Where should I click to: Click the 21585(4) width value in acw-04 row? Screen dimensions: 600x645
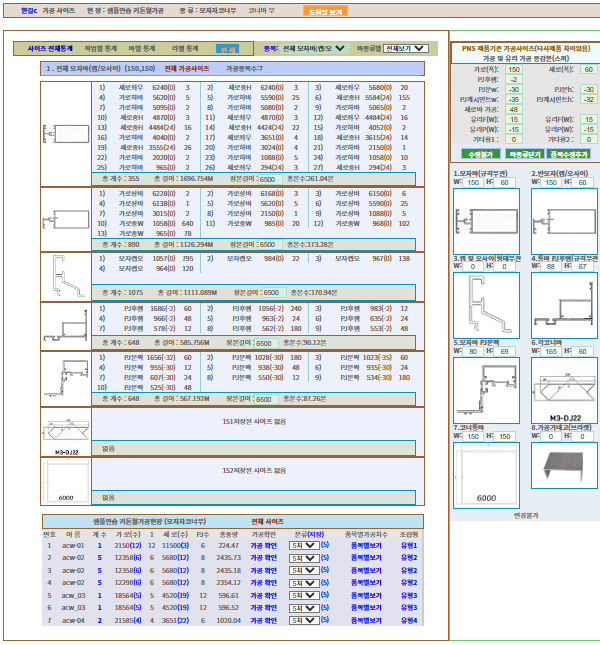(128, 620)
